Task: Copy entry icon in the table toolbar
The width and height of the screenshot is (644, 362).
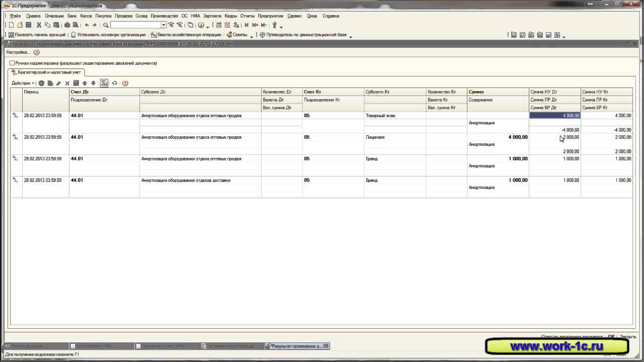Action: [x=50, y=83]
